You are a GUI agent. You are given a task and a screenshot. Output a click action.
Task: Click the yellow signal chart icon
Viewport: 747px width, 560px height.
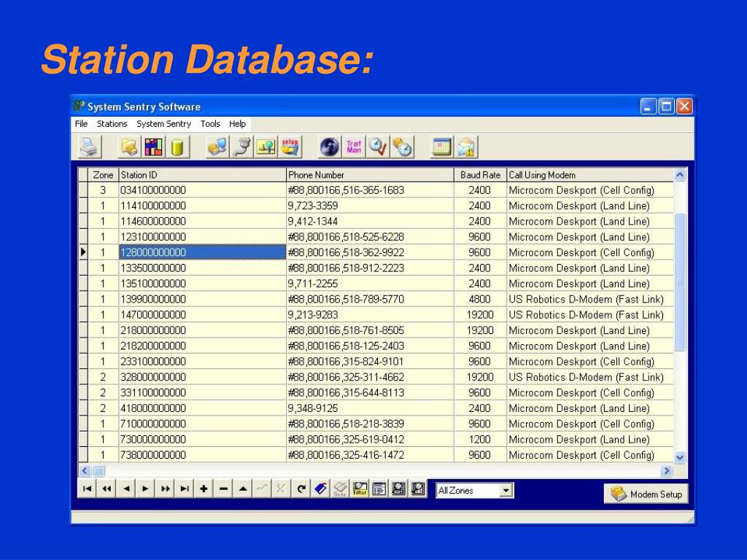[x=266, y=147]
